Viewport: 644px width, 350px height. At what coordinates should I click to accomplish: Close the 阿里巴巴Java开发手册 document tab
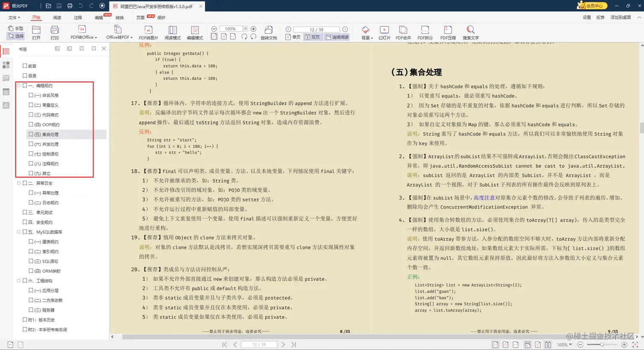[x=201, y=6]
